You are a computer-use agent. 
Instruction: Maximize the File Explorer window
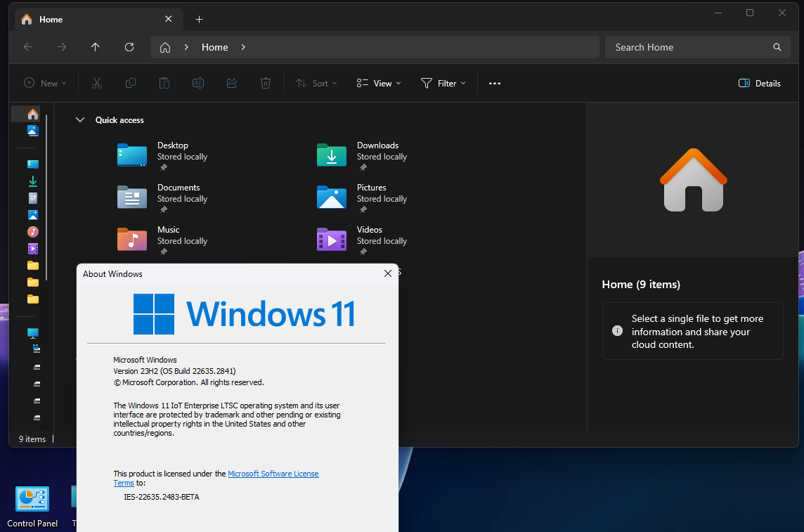coord(750,13)
